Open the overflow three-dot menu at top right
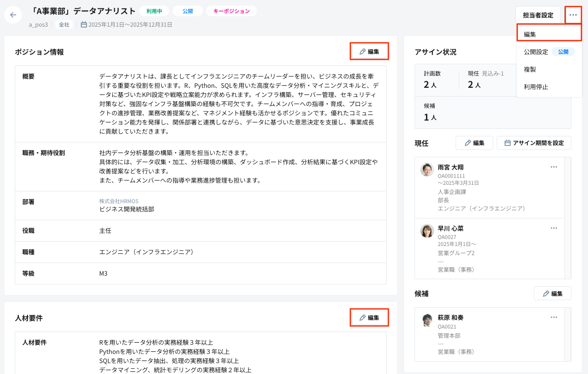588x374 pixels. coord(574,14)
